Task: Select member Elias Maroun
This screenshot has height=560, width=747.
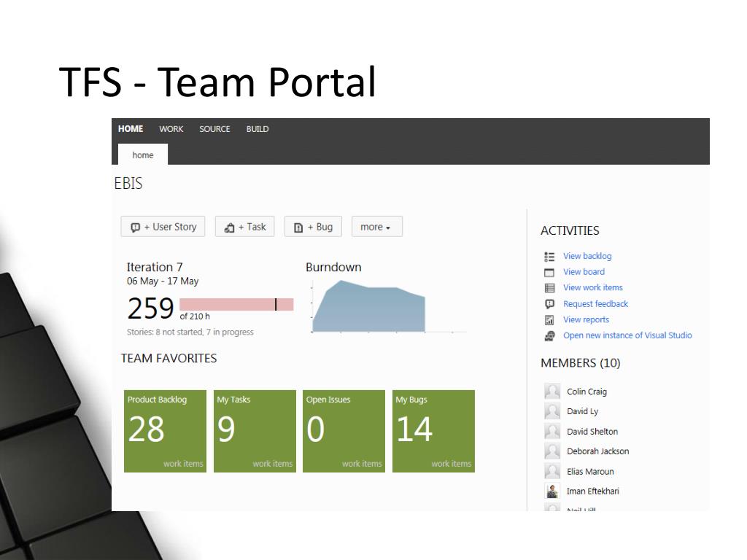Action: 590,472
